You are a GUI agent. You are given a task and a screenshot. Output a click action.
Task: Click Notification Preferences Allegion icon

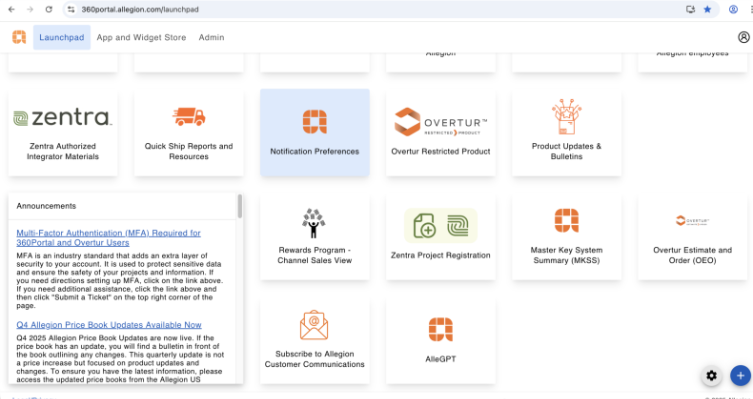[315, 121]
